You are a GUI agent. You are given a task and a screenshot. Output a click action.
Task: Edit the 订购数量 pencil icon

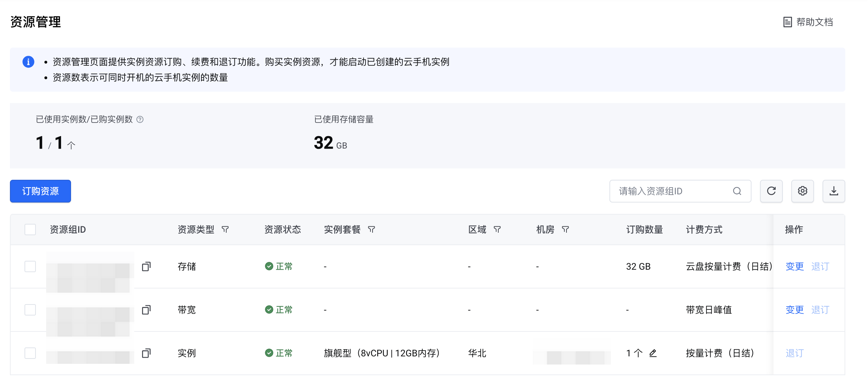(653, 353)
